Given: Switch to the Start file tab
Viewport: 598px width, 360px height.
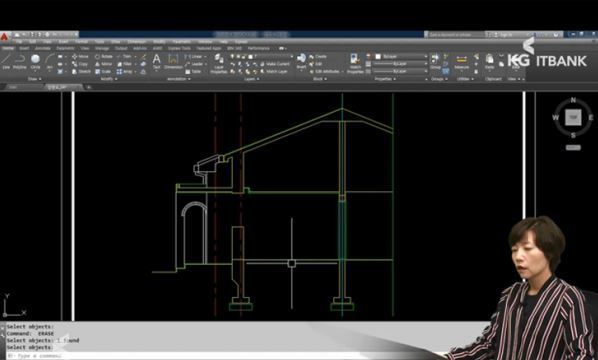Looking at the screenshot, I should (x=13, y=87).
